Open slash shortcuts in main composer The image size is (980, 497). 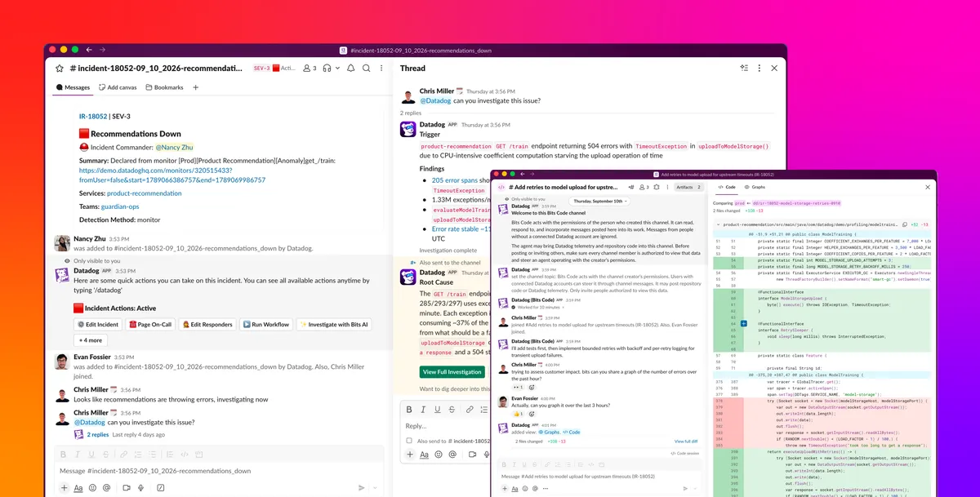[161, 487]
